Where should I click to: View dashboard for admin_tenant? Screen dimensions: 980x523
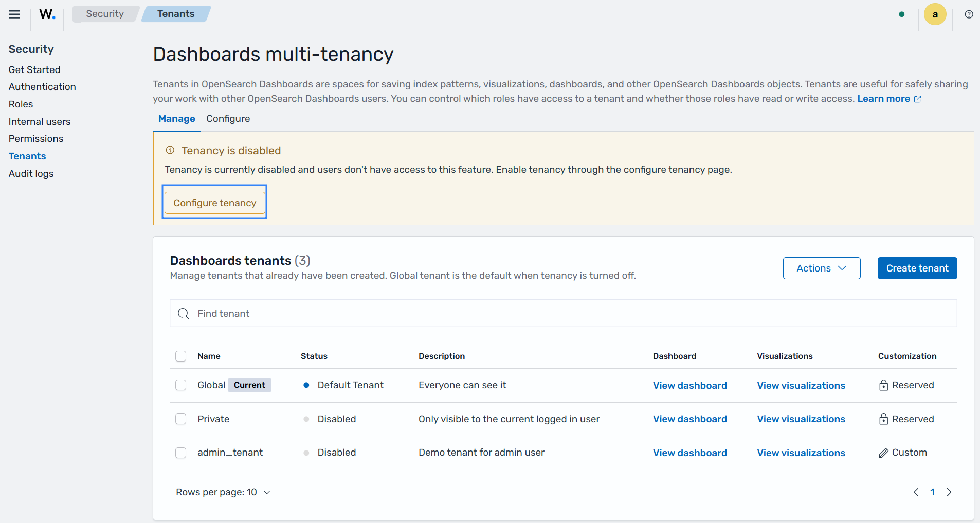click(690, 453)
